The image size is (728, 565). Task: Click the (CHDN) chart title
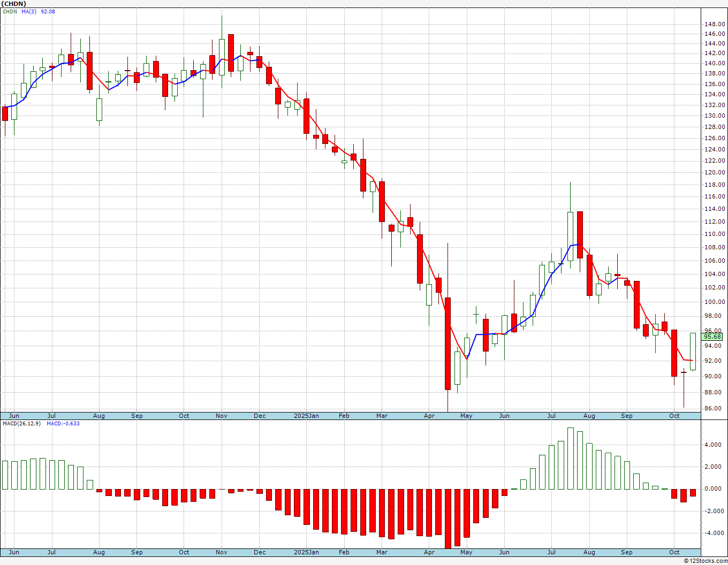13,4
